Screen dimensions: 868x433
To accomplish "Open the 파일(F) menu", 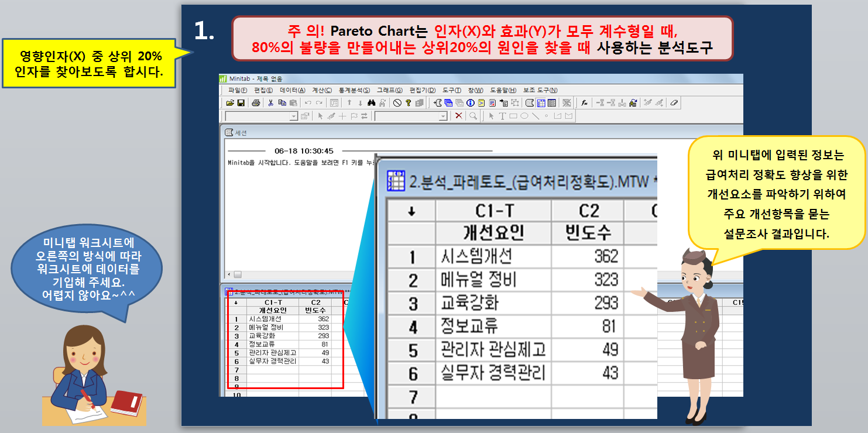I will (238, 91).
